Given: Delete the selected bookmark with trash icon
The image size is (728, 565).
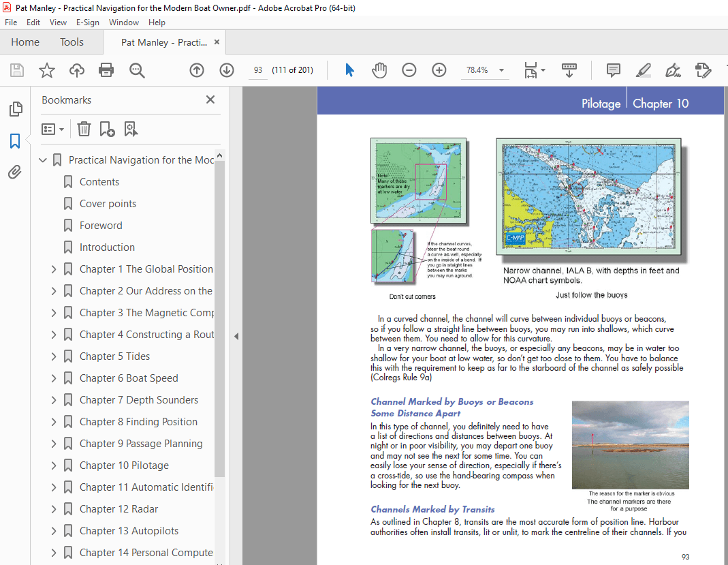Looking at the screenshot, I should pos(84,129).
